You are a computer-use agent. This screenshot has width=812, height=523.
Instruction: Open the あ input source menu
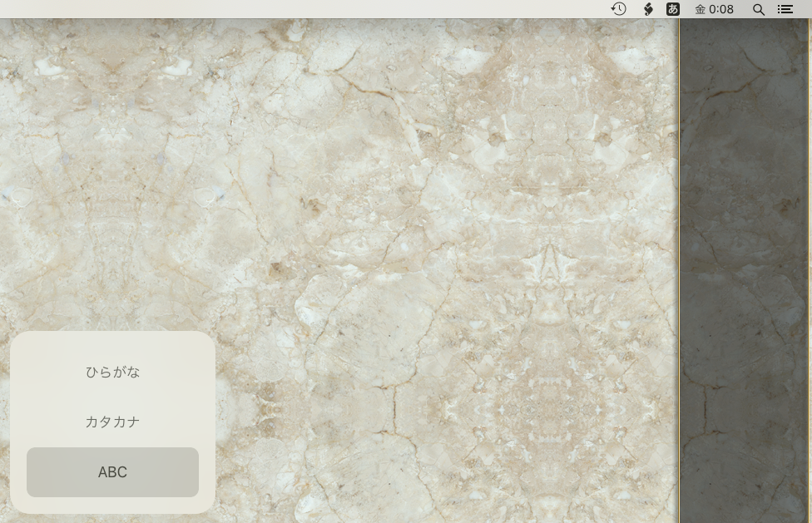(x=673, y=9)
